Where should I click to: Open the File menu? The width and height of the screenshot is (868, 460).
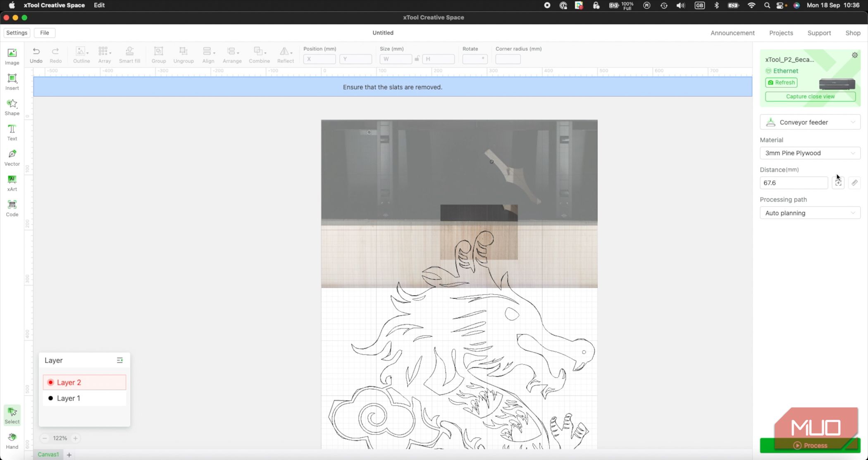(x=45, y=33)
